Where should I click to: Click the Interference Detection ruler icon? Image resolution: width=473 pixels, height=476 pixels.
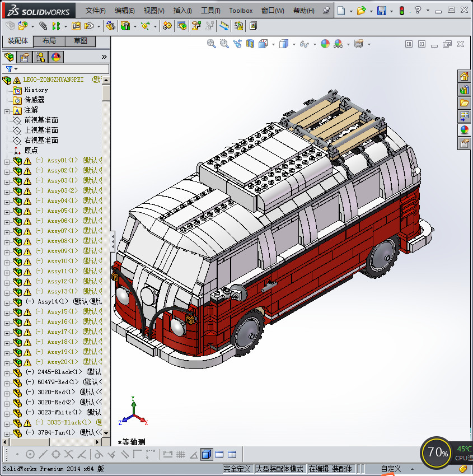pyautogui.click(x=224, y=26)
